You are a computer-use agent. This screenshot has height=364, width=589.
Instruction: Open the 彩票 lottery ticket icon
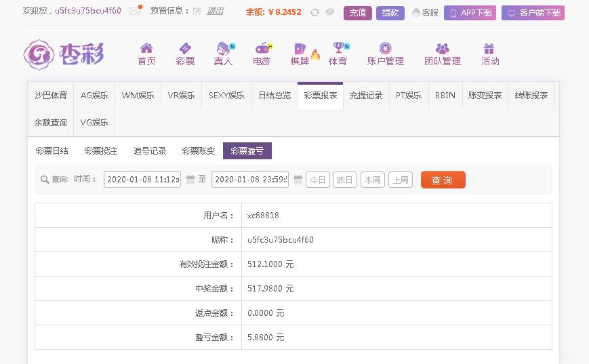coord(185,48)
